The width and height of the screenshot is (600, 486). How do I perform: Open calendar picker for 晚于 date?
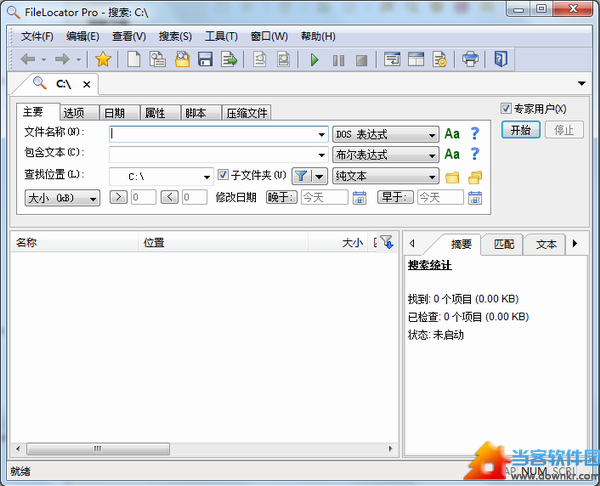(x=359, y=198)
